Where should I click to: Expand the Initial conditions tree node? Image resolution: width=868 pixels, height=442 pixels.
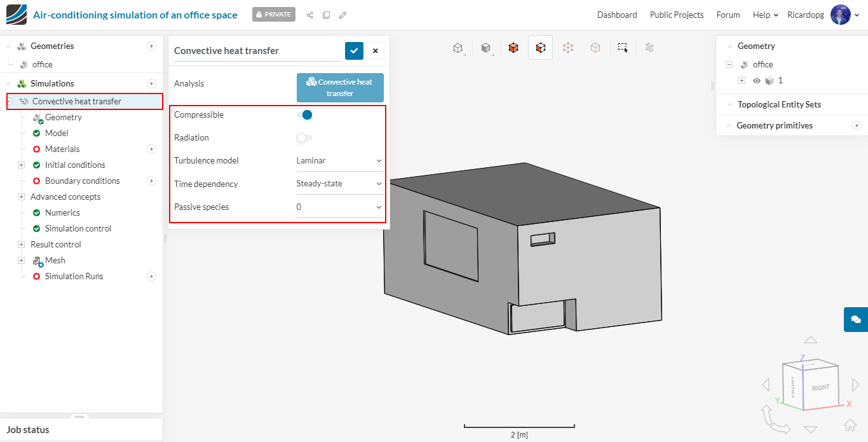pyautogui.click(x=21, y=165)
